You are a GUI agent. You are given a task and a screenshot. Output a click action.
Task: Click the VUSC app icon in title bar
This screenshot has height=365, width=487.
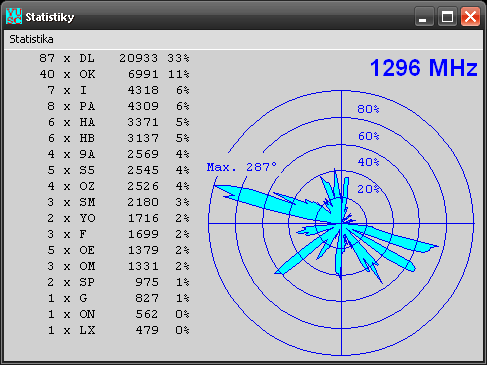click(14, 16)
